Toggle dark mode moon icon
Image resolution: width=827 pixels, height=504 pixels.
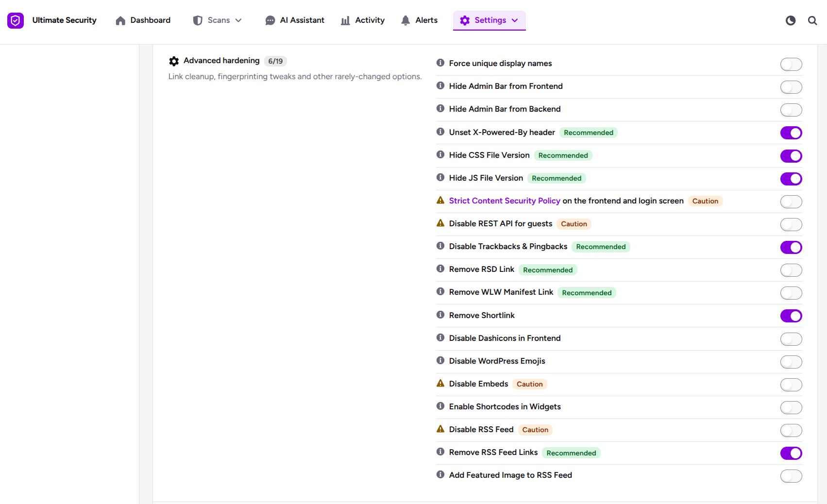click(x=791, y=20)
